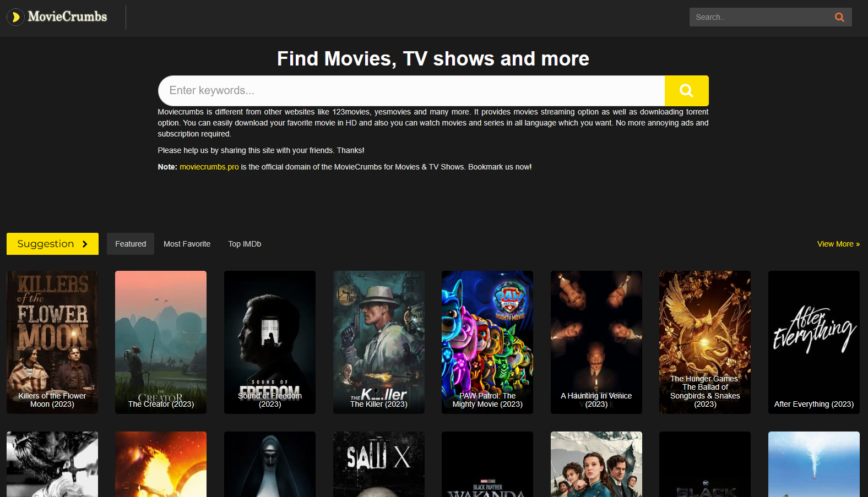Screen dimensions: 868x497
Task: Click the View More link
Action: [x=838, y=244]
